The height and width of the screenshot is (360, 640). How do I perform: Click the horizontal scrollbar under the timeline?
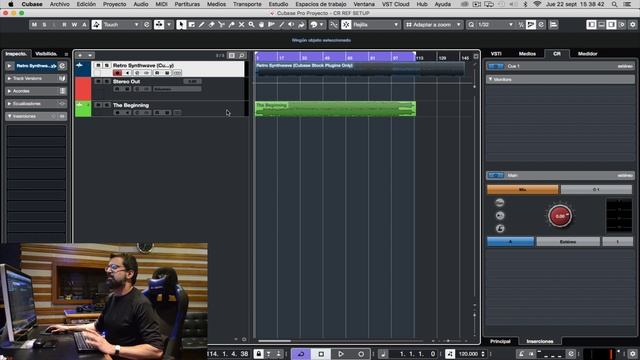(274, 340)
